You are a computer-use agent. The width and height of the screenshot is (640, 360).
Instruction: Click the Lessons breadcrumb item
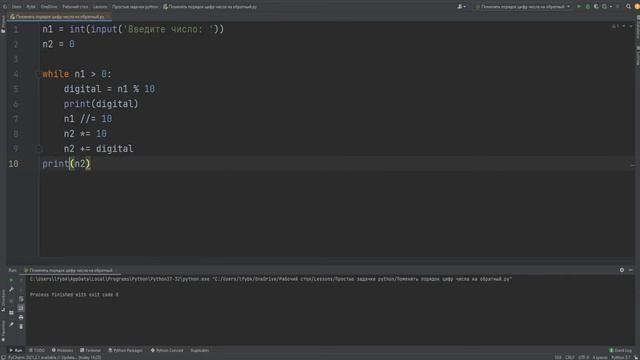pos(100,7)
